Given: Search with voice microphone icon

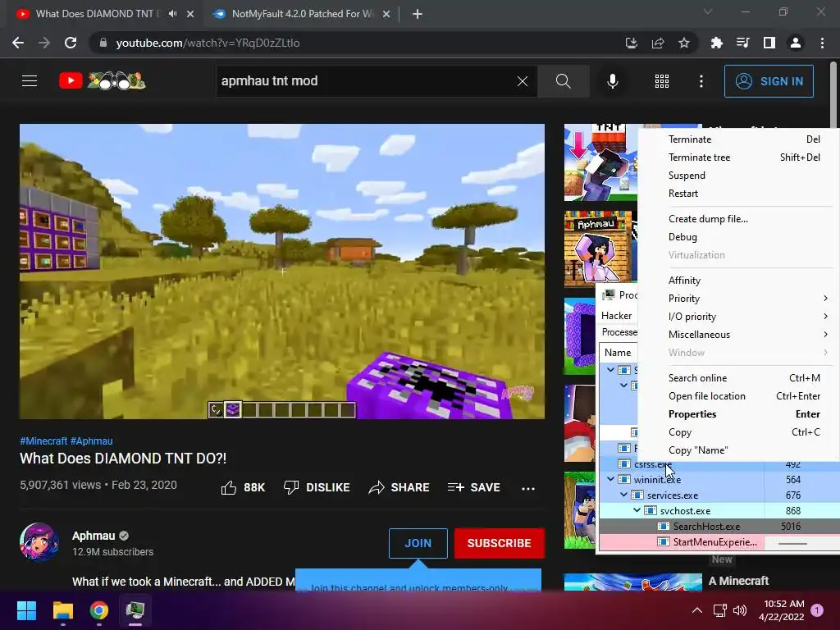Looking at the screenshot, I should (x=612, y=81).
